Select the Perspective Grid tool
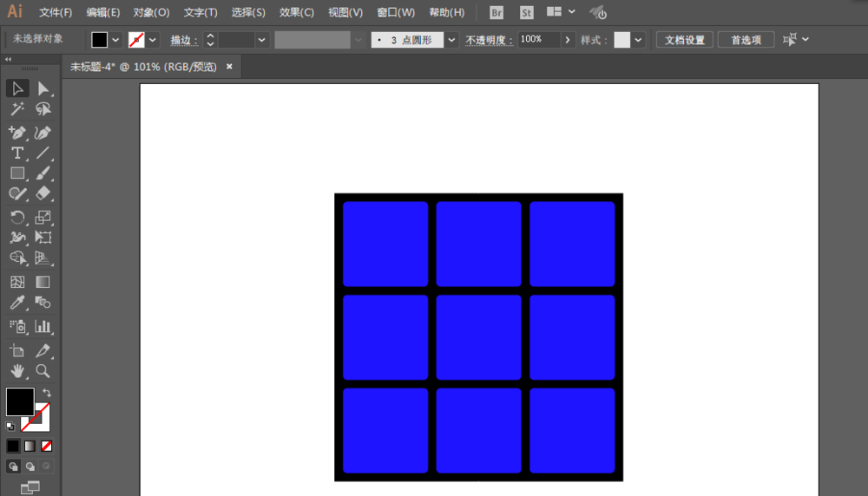 pyautogui.click(x=43, y=258)
